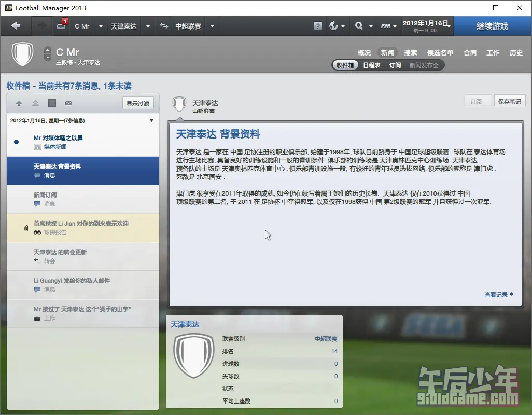This screenshot has width=532, height=415.
Task: Click paperclip attachment icon on scout message
Action: (26, 228)
